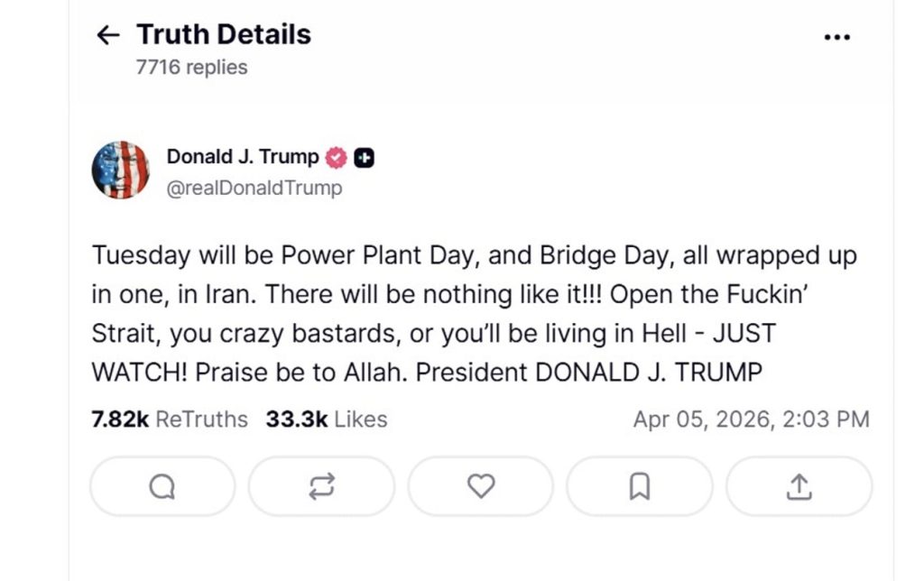Screen dimensions: 924x581
Task: Click the Apr 05, 2026 timestamp
Action: pyautogui.click(x=751, y=420)
